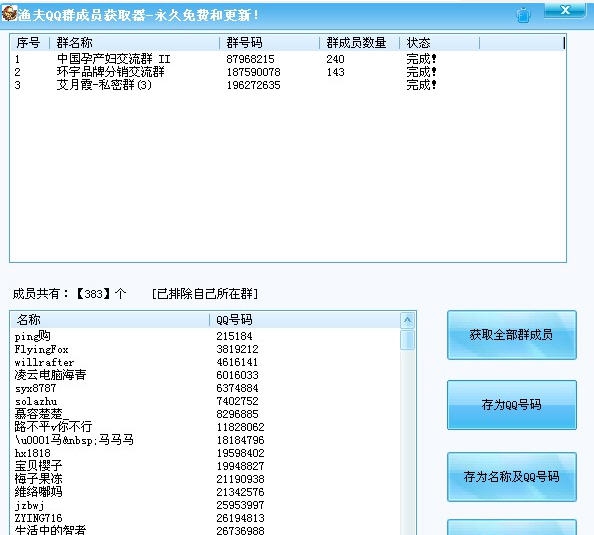Click QQ number 25953997
This screenshot has height=535, width=594.
click(240, 505)
